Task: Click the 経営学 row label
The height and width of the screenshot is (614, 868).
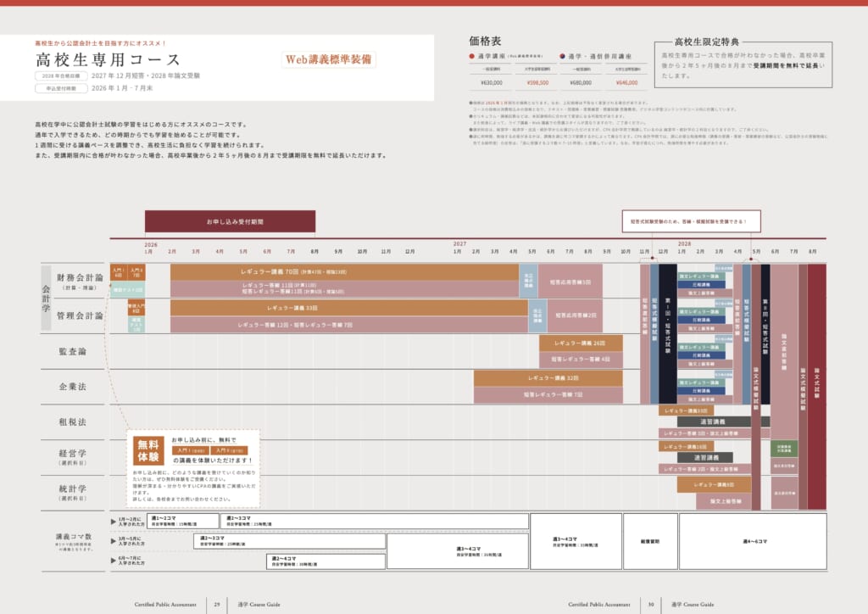Action: tap(73, 453)
